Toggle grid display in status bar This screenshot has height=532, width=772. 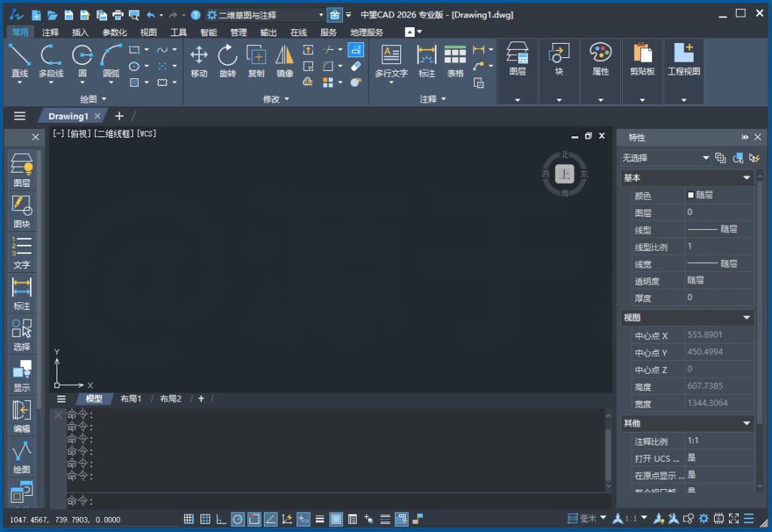[205, 518]
